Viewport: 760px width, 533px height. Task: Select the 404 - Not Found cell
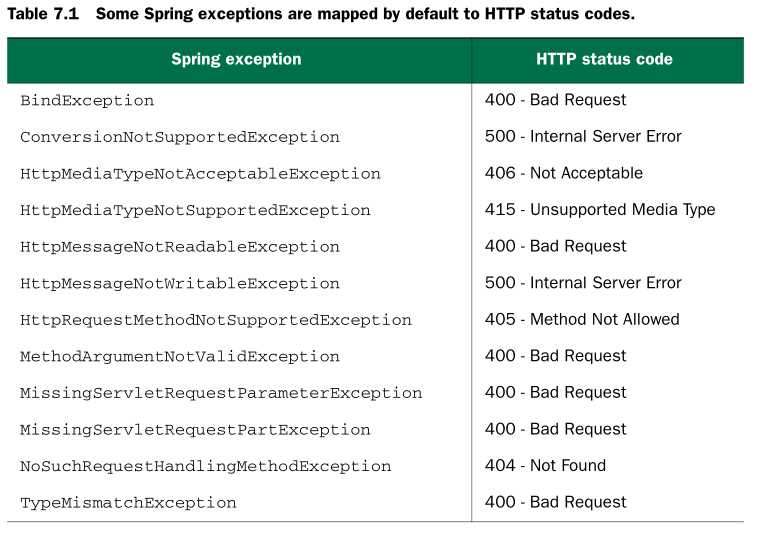[x=545, y=465]
